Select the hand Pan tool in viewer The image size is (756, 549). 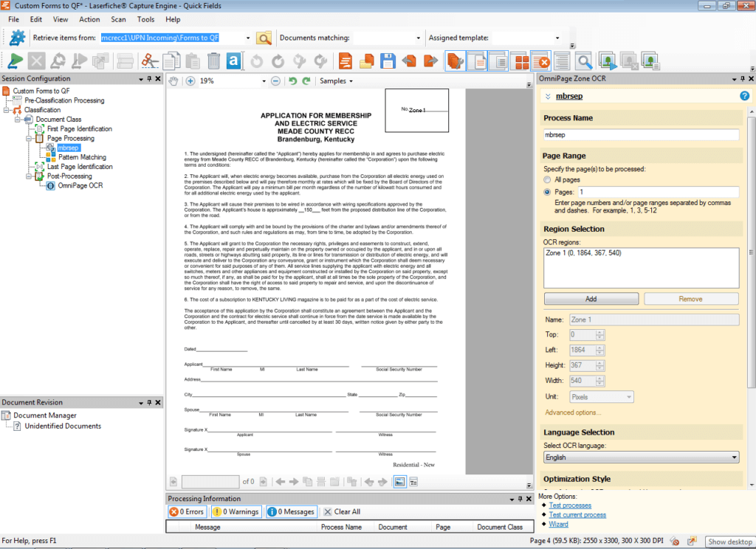[173, 81]
